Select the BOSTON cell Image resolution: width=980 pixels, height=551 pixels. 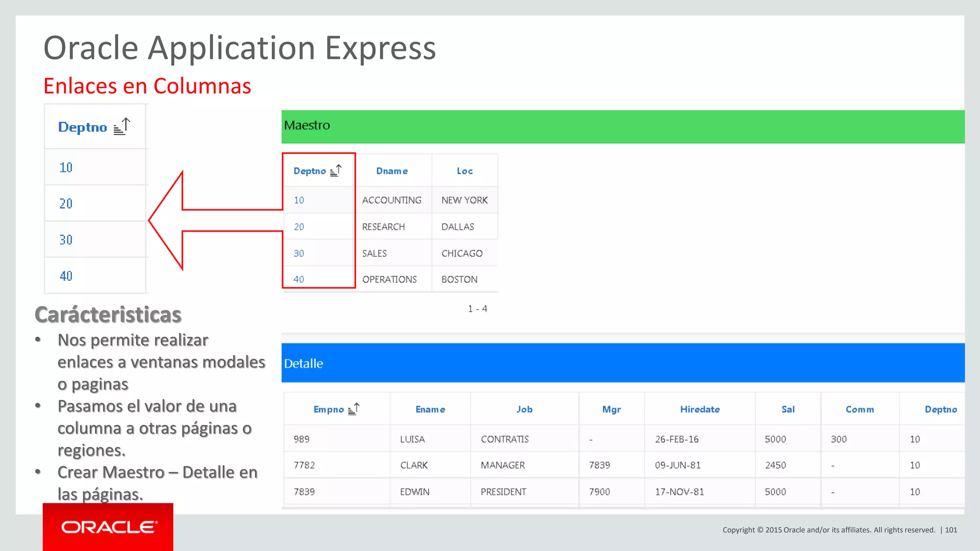(x=459, y=279)
